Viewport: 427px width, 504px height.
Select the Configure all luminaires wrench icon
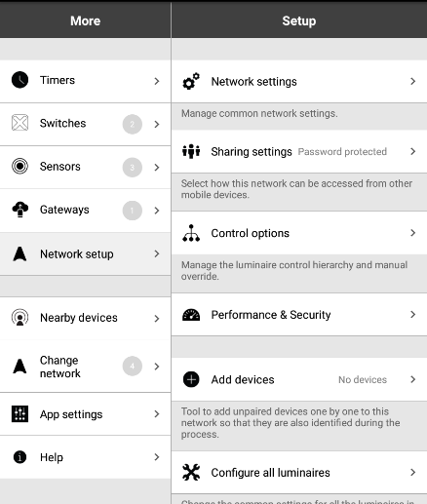pyautogui.click(x=191, y=472)
